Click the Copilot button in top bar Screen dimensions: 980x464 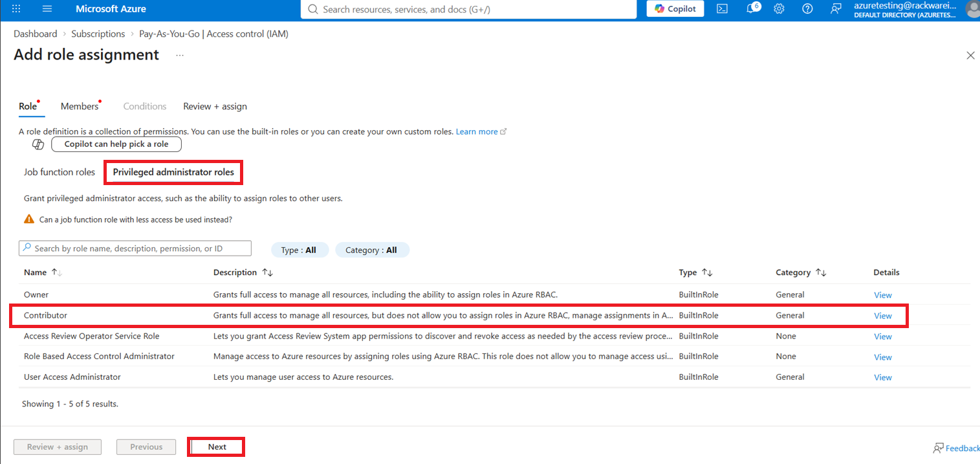point(675,9)
